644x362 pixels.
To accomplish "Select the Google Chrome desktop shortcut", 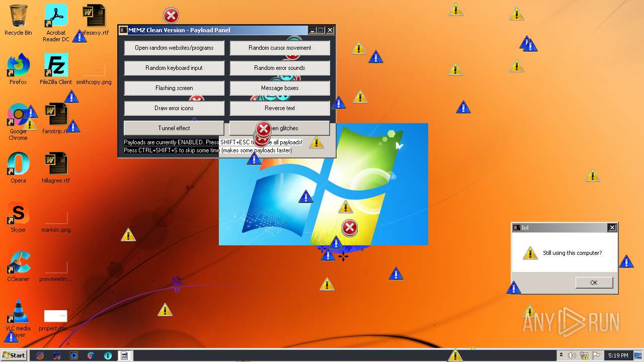I will coord(18,122).
